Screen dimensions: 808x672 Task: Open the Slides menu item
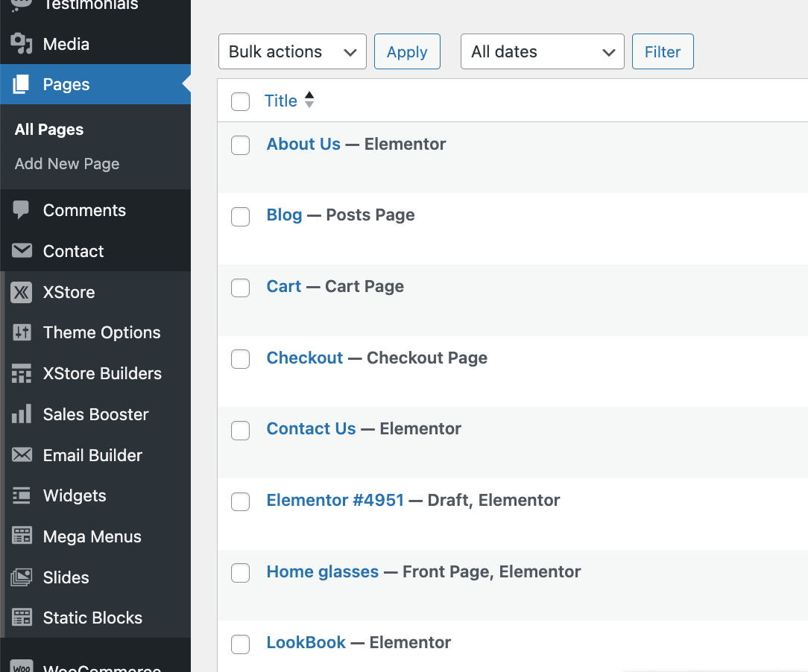[95, 577]
